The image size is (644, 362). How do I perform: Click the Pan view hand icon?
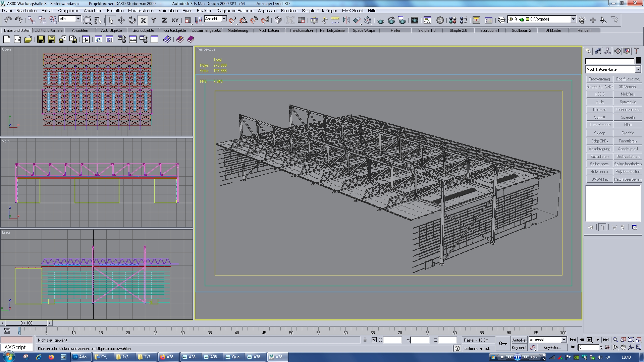point(623,348)
